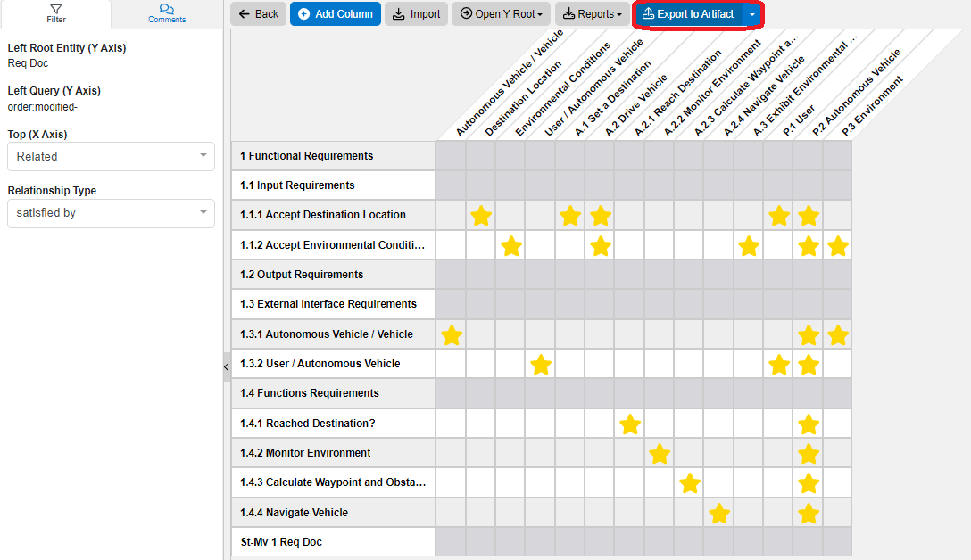Click the plus icon on Add Column
The width and height of the screenshot is (971, 560).
tap(304, 14)
